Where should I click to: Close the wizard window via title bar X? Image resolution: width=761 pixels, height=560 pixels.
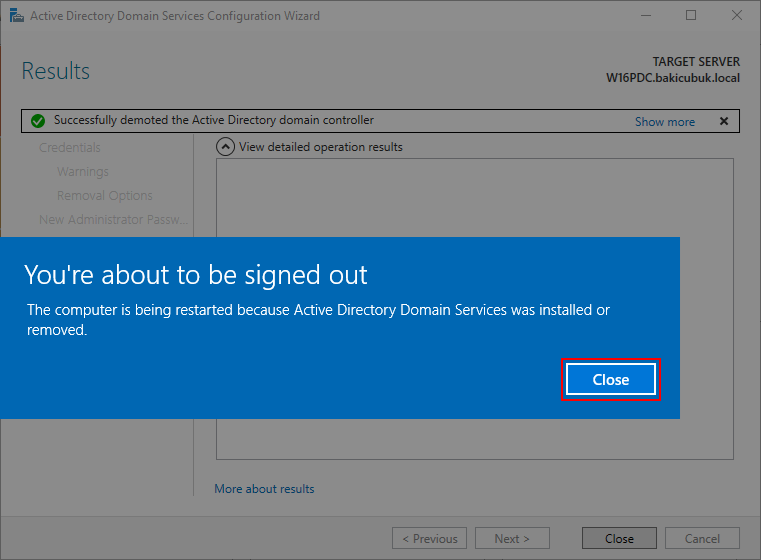pyautogui.click(x=737, y=16)
